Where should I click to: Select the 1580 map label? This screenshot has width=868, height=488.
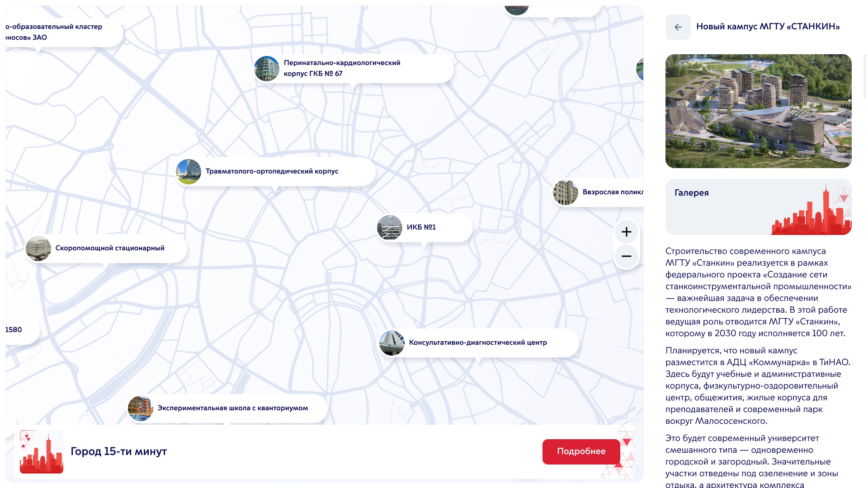pos(14,330)
